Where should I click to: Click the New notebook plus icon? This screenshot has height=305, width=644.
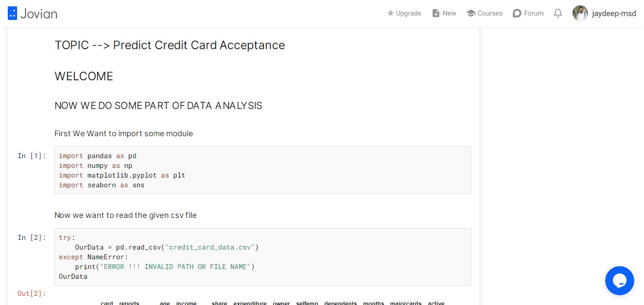tap(436, 13)
